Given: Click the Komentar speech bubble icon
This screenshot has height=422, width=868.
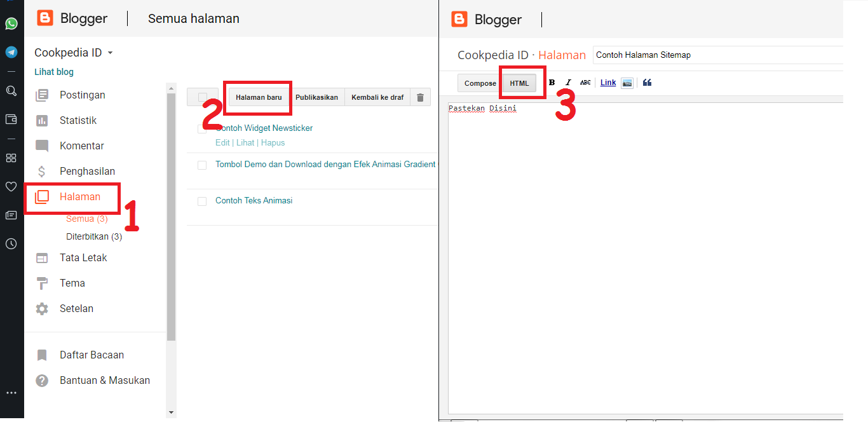Looking at the screenshot, I should [42, 146].
